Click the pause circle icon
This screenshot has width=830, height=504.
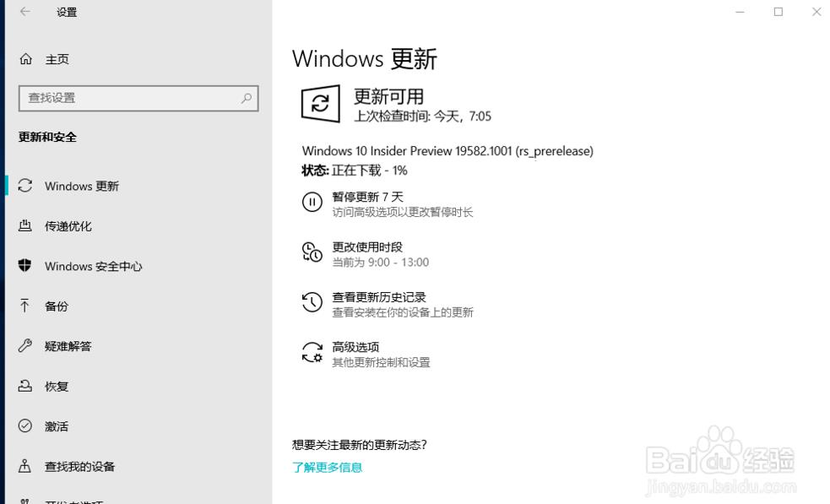click(x=312, y=202)
